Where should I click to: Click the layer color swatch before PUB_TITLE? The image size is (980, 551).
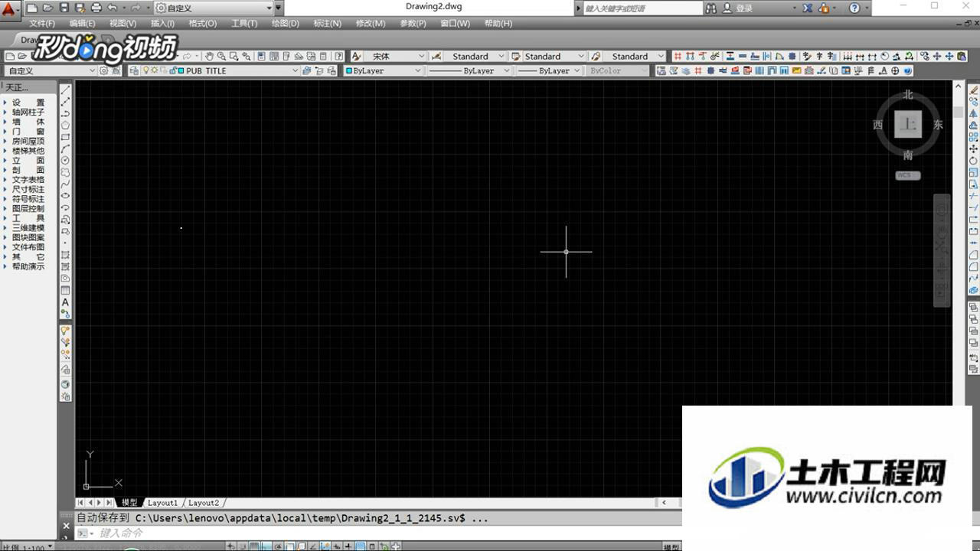coord(181,70)
